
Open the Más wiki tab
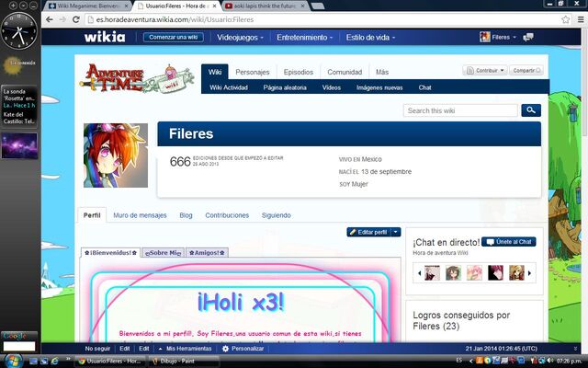[382, 72]
